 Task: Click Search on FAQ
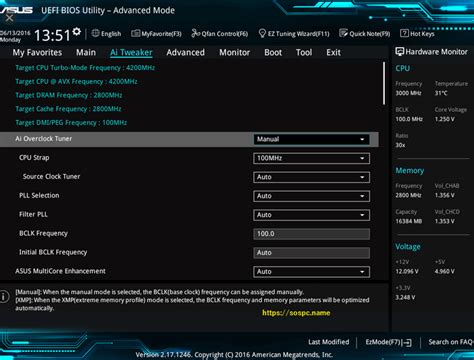451,342
